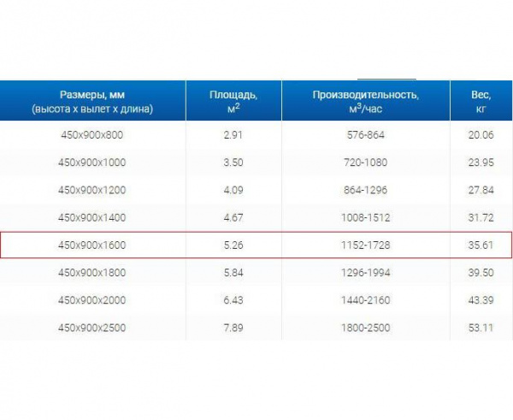Click performance value 576-864
The height and width of the screenshot is (420, 513).
pyautogui.click(x=366, y=135)
